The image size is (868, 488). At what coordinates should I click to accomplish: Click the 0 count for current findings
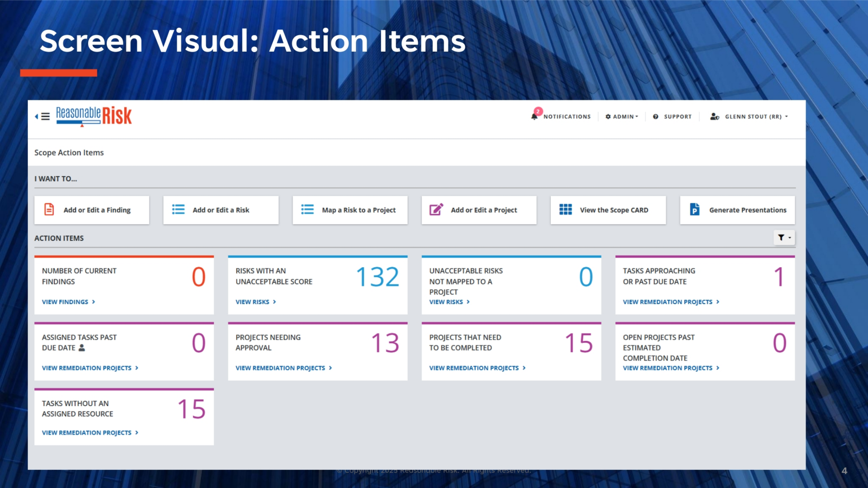[x=199, y=277]
